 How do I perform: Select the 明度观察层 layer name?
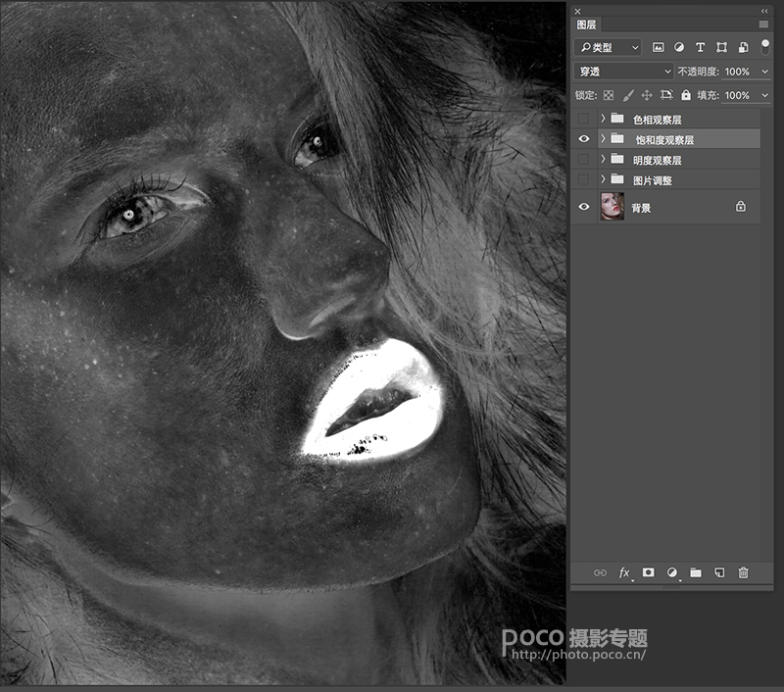[657, 160]
